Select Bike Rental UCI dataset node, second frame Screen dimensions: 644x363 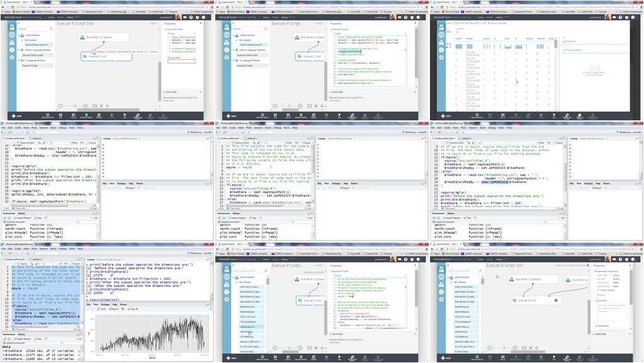click(x=309, y=37)
